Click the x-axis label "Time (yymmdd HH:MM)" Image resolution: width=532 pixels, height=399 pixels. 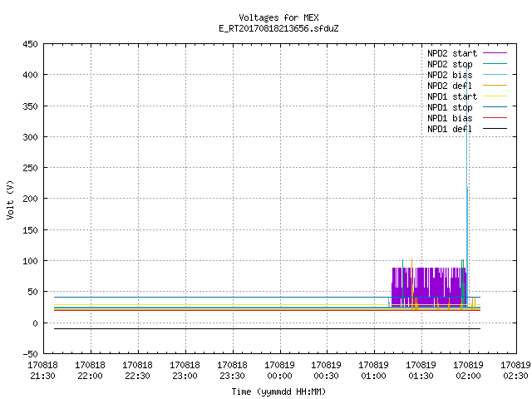pyautogui.click(x=278, y=392)
